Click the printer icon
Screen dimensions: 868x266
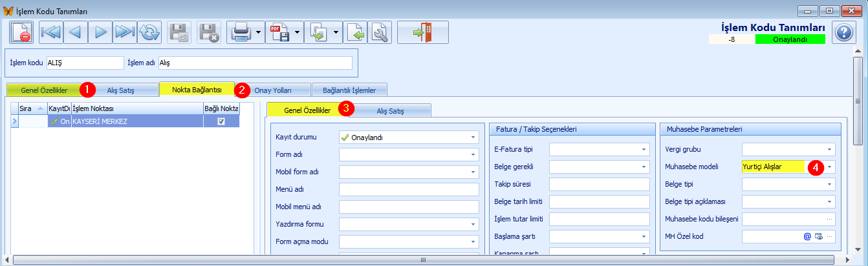241,32
